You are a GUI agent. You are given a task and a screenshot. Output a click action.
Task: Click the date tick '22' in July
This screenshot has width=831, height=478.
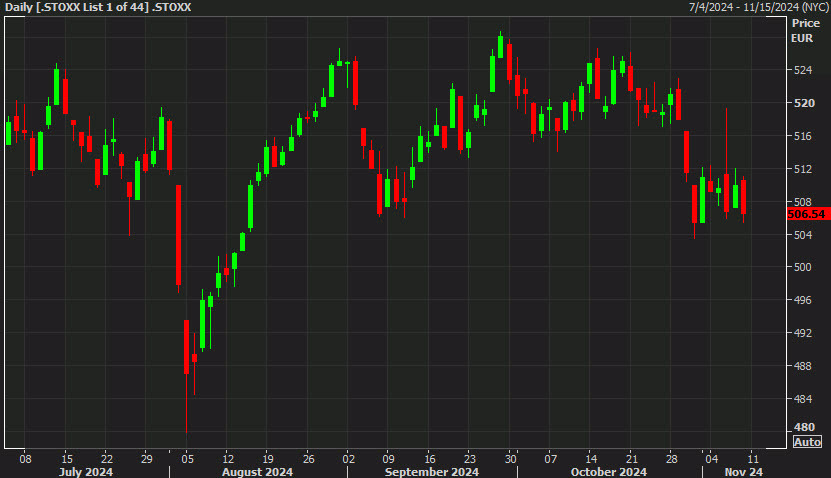(x=107, y=459)
